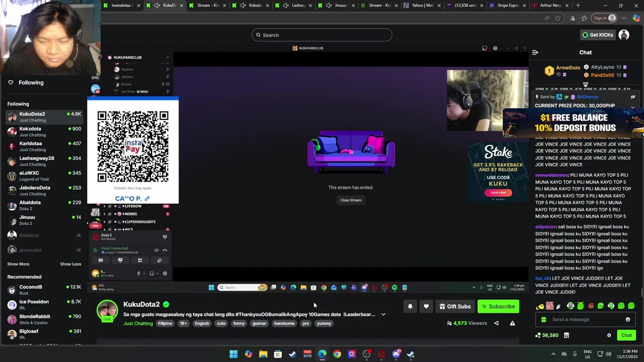Open Google Chrome from the taskbar
The height and width of the screenshot is (362, 644).
[x=337, y=354]
